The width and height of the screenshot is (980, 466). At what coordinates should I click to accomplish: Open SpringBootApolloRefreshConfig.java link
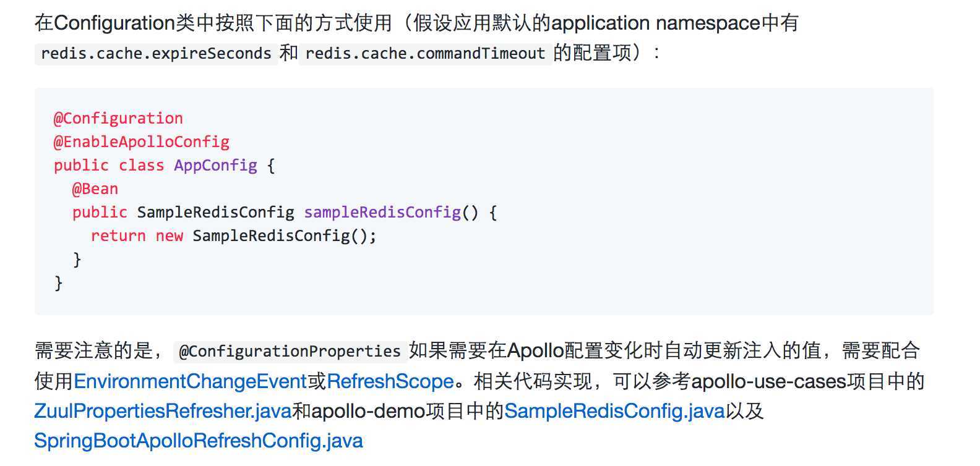pos(199,441)
